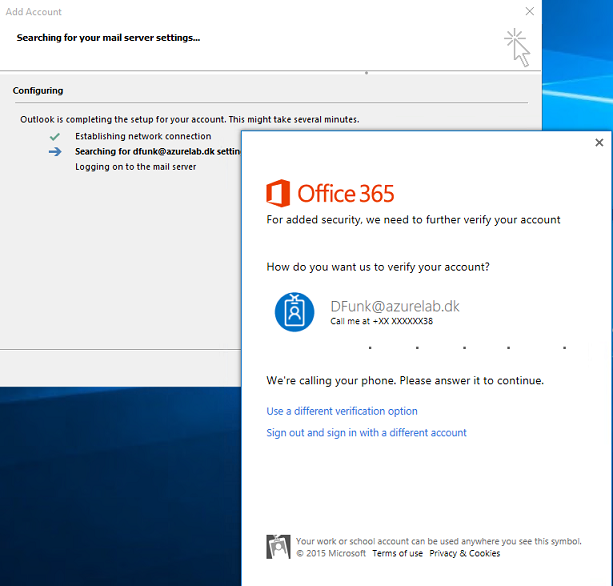
Task: Close the Office 365 verification dialog
Action: (x=599, y=143)
